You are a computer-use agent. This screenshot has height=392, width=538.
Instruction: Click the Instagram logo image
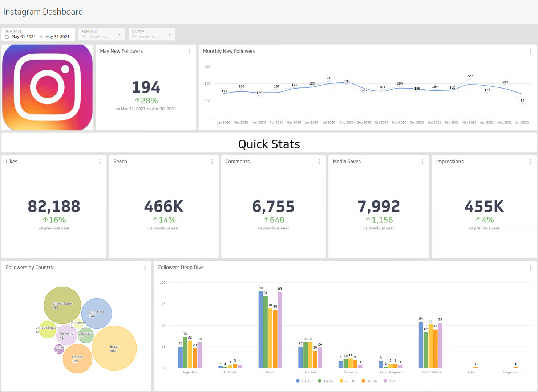(x=48, y=87)
